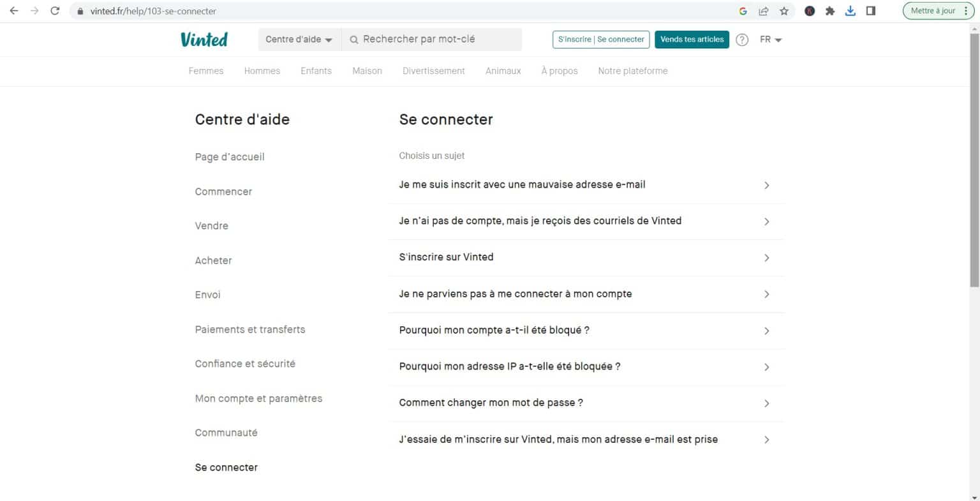
Task: Click the 'S'inscrire | Se connecter' button
Action: 600,39
